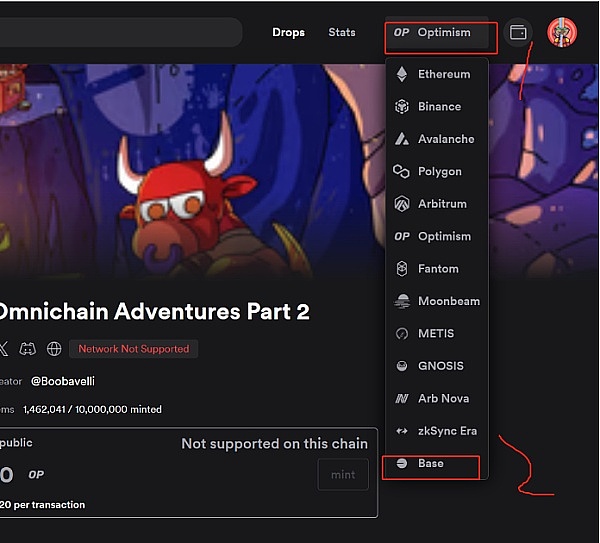The width and height of the screenshot is (600, 543).
Task: Open the Stats page
Action: click(x=342, y=33)
